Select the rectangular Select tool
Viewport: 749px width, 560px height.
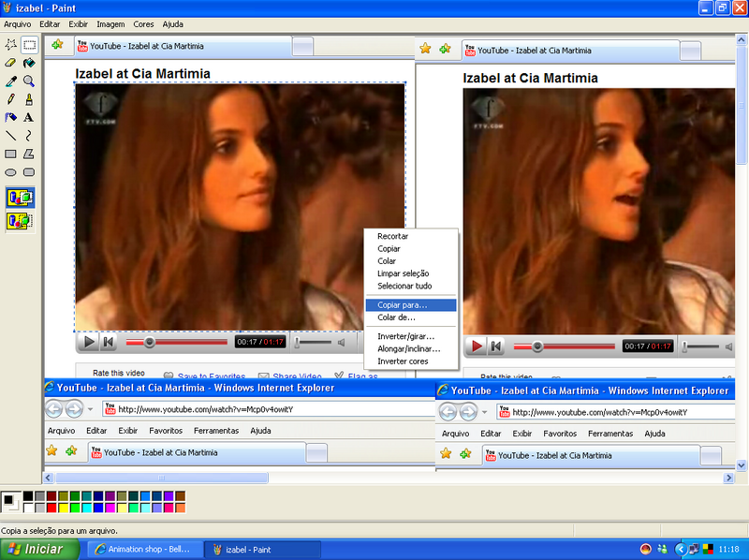[29, 44]
